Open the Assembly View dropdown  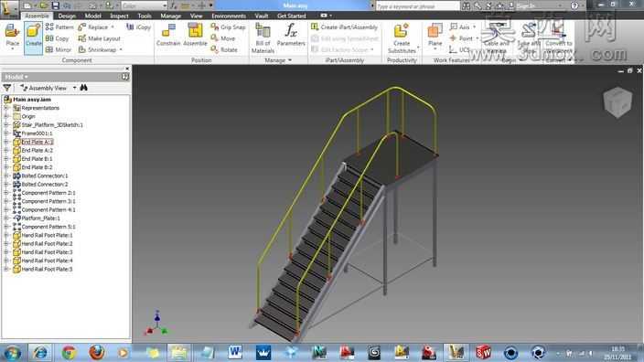click(74, 88)
